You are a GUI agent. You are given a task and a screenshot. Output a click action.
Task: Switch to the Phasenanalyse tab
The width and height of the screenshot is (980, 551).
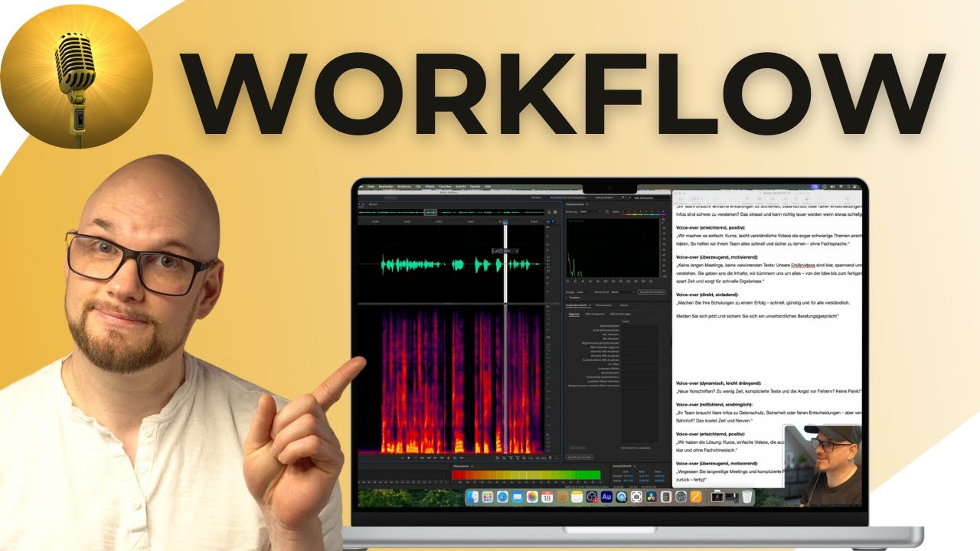[x=603, y=305]
